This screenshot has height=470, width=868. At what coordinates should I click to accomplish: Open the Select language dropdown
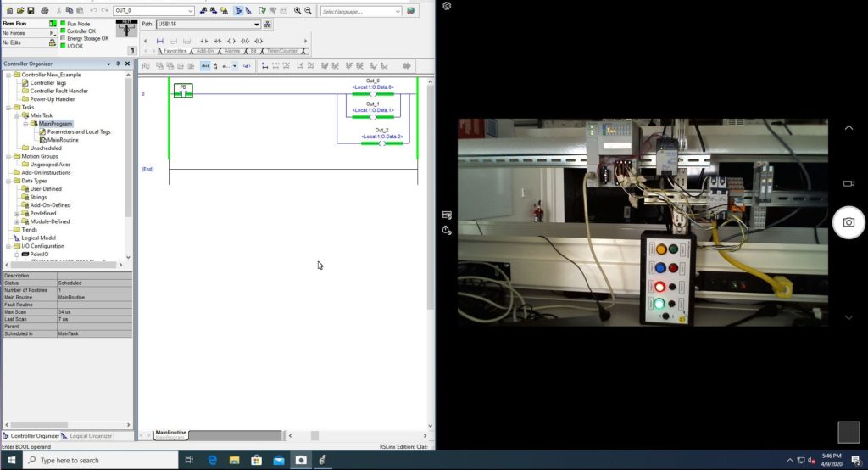coord(397,11)
